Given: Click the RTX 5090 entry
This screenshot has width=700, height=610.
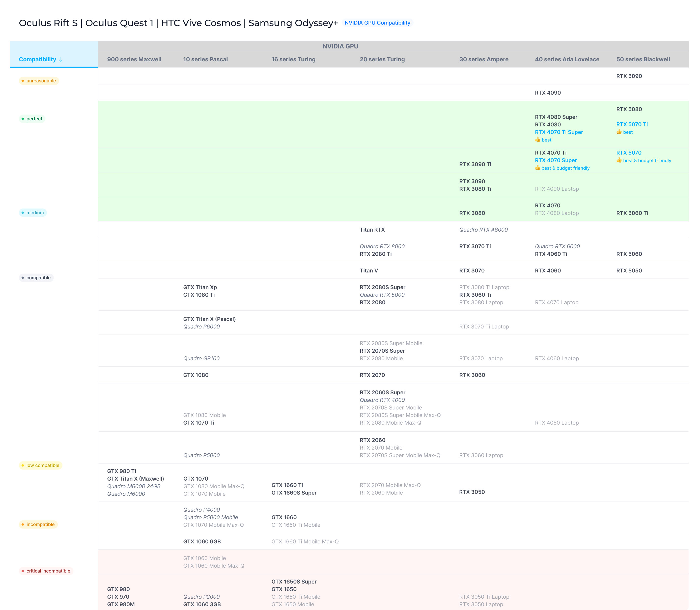Looking at the screenshot, I should click(x=629, y=76).
